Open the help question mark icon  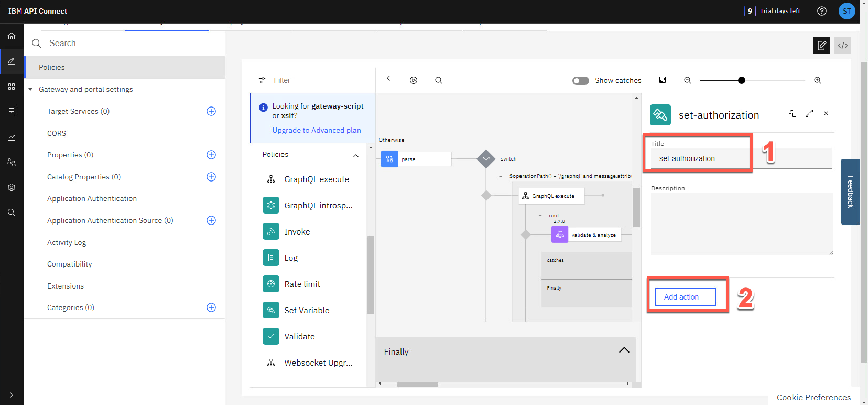[821, 11]
